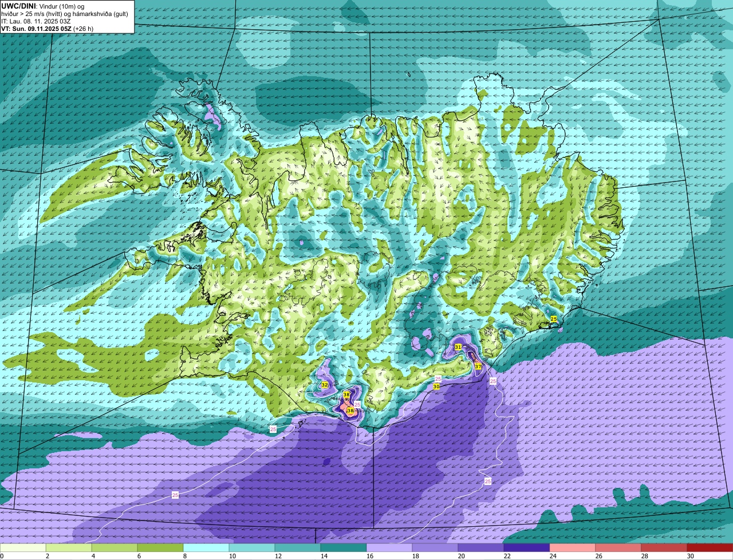Click the yellow 31 gust label
Image resolution: width=733 pixels, height=560 pixels.
click(x=458, y=347)
